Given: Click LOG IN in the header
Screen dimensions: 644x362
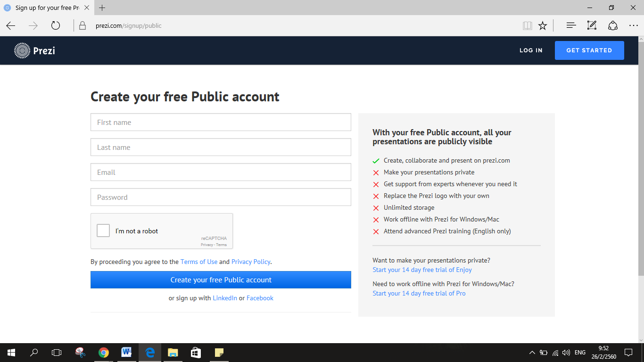Looking at the screenshot, I should [531, 50].
